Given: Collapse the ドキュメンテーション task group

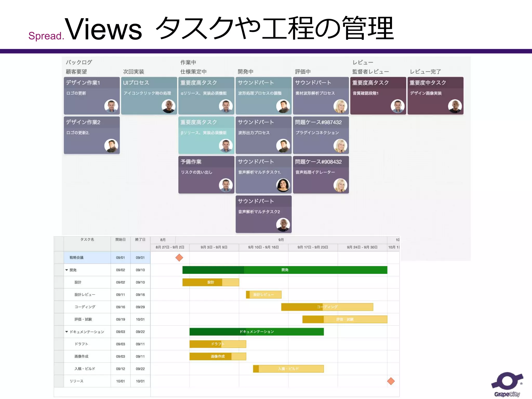Looking at the screenshot, I should point(67,332).
